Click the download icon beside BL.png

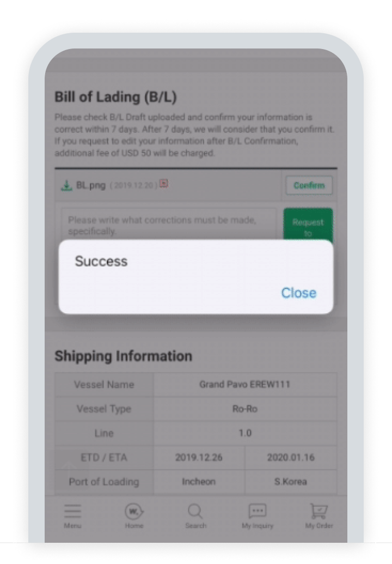pyautogui.click(x=66, y=185)
